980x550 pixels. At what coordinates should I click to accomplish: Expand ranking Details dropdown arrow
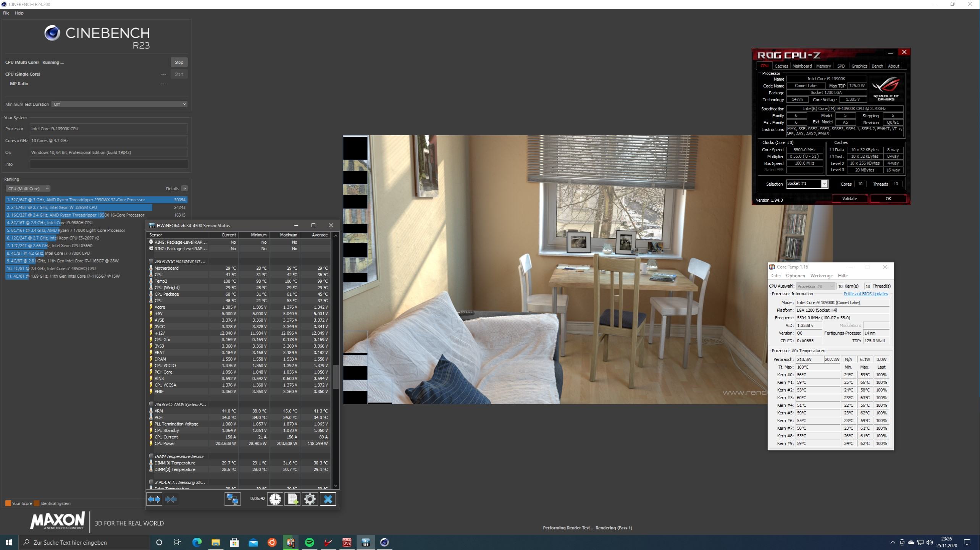(x=184, y=189)
